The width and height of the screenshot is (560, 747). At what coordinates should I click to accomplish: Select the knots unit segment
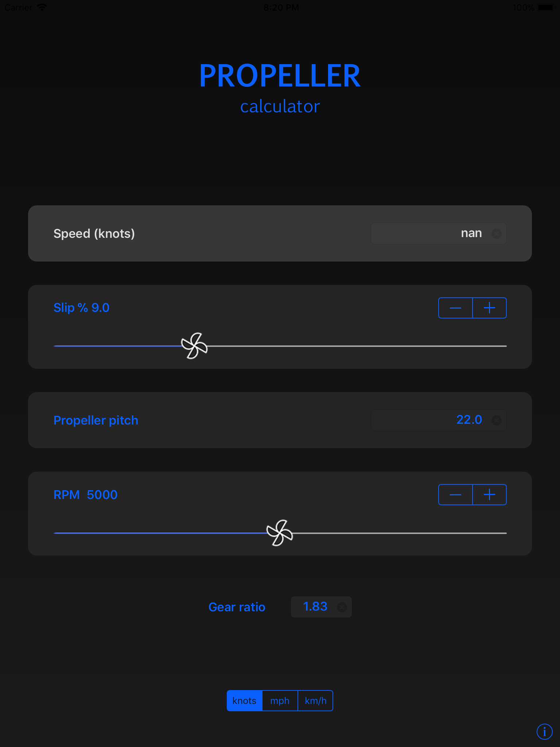(244, 700)
